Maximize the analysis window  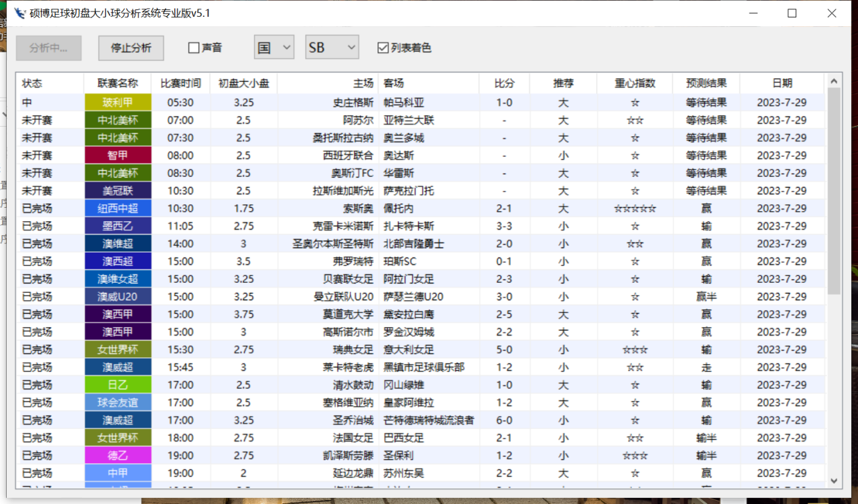pos(792,13)
